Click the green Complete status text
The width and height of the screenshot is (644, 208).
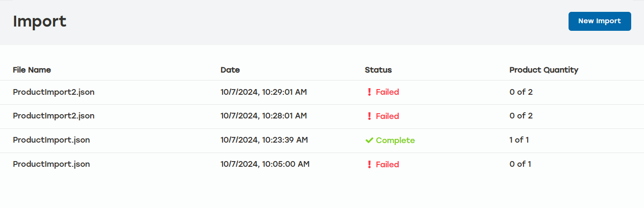[x=395, y=141]
